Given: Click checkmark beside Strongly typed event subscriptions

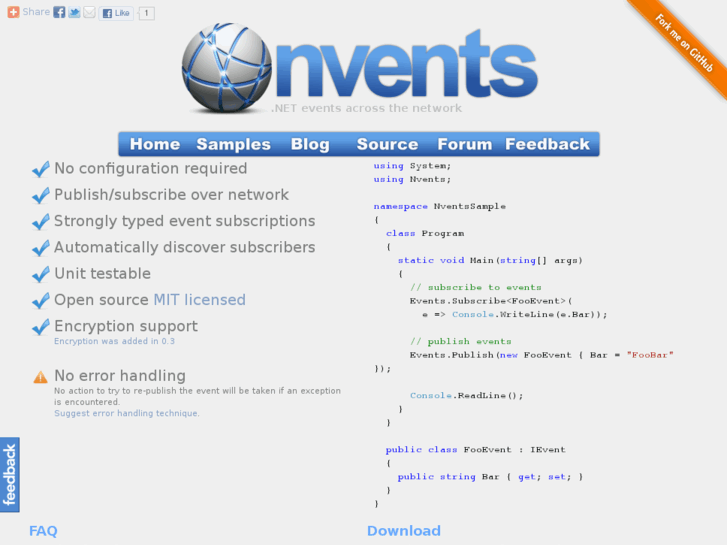Looking at the screenshot, I should [x=41, y=222].
